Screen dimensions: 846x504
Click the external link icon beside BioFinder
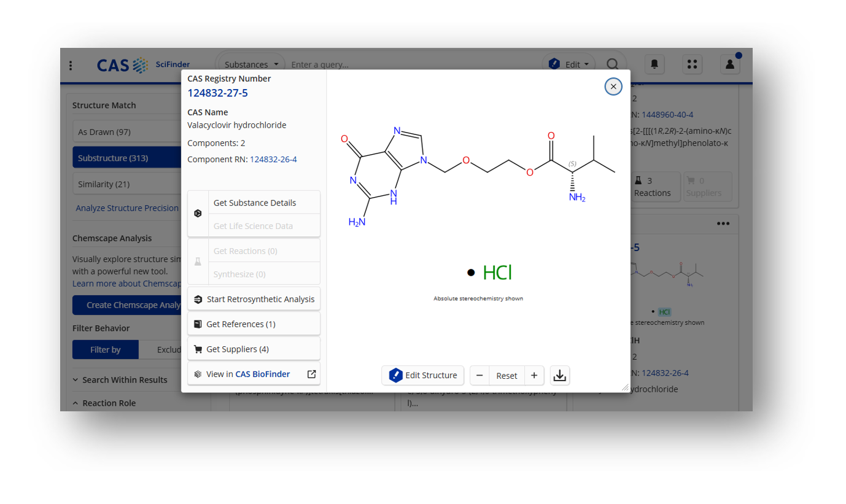[x=311, y=374]
